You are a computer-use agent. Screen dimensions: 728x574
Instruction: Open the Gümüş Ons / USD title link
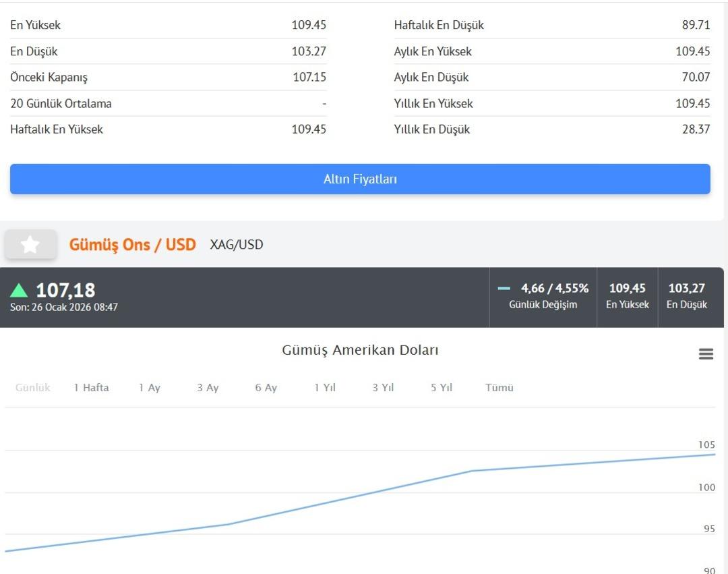(132, 244)
